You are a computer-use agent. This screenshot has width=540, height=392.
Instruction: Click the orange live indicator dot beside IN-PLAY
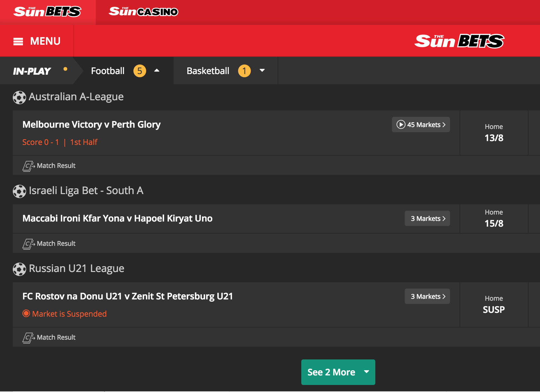65,69
